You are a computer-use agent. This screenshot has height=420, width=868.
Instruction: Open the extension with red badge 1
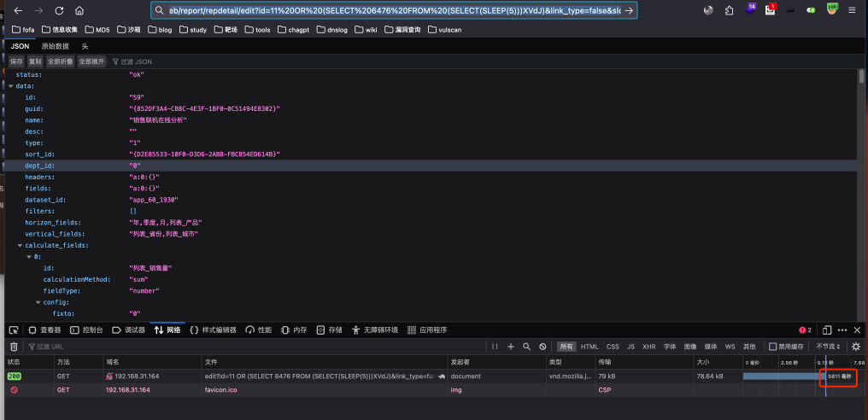click(x=771, y=9)
